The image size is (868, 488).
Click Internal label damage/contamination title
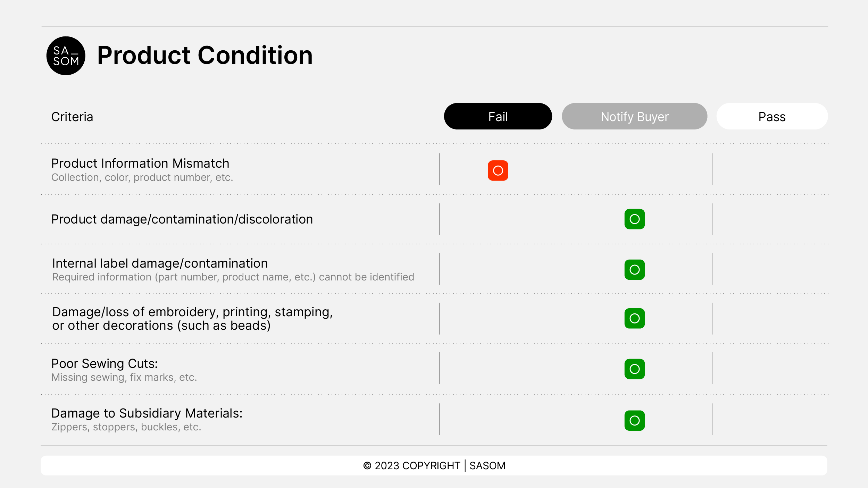[160, 263]
